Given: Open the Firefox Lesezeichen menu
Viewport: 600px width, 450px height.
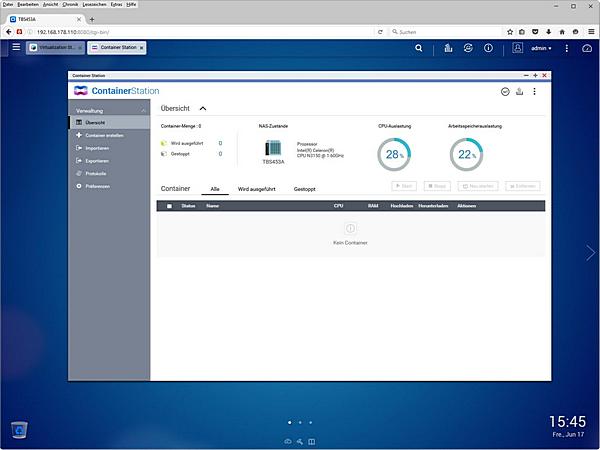Looking at the screenshot, I should point(95,5).
